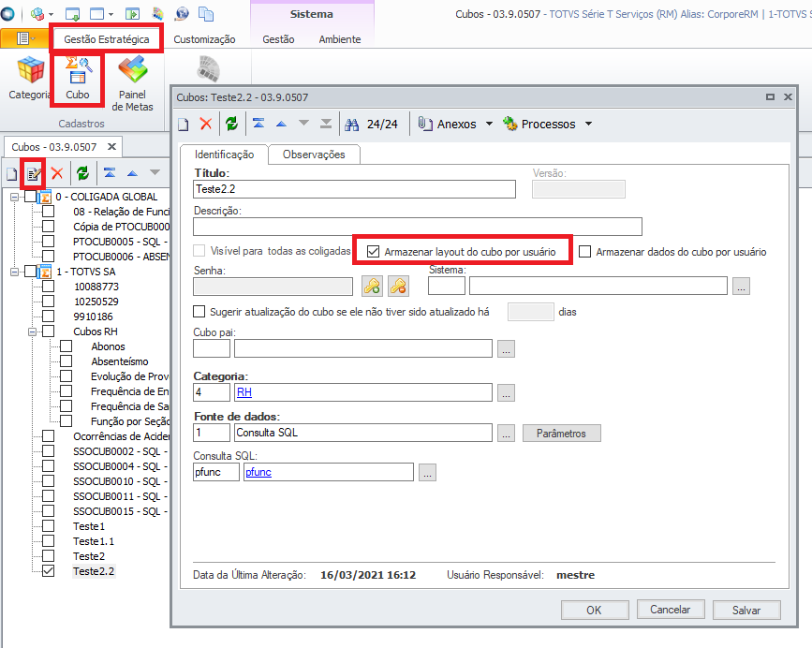The width and height of the screenshot is (812, 648).
Task: Open the Gestão Estratégica ribbon tab
Action: pyautogui.click(x=107, y=39)
